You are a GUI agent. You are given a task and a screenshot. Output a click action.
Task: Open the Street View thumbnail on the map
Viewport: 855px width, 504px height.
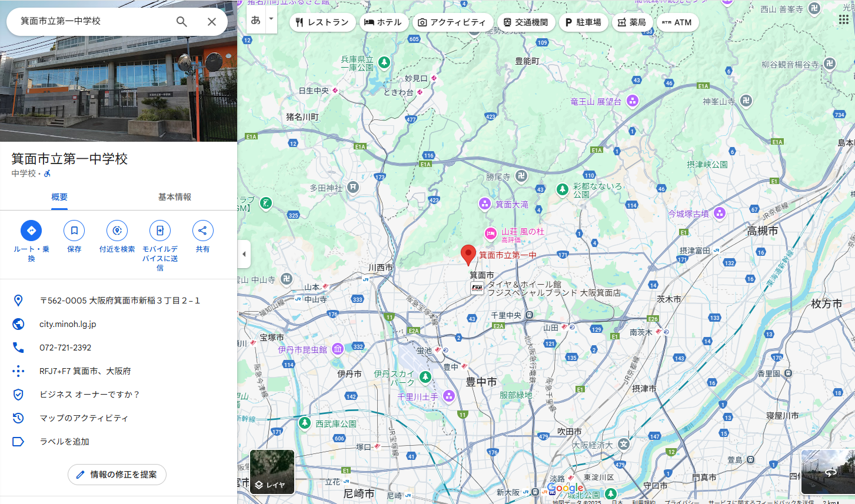pos(828,472)
